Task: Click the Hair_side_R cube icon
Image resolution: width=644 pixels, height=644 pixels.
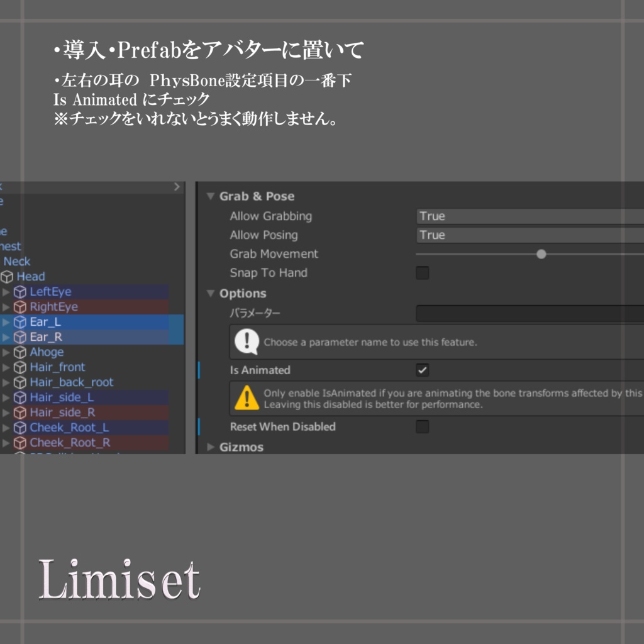Action: pos(21,412)
